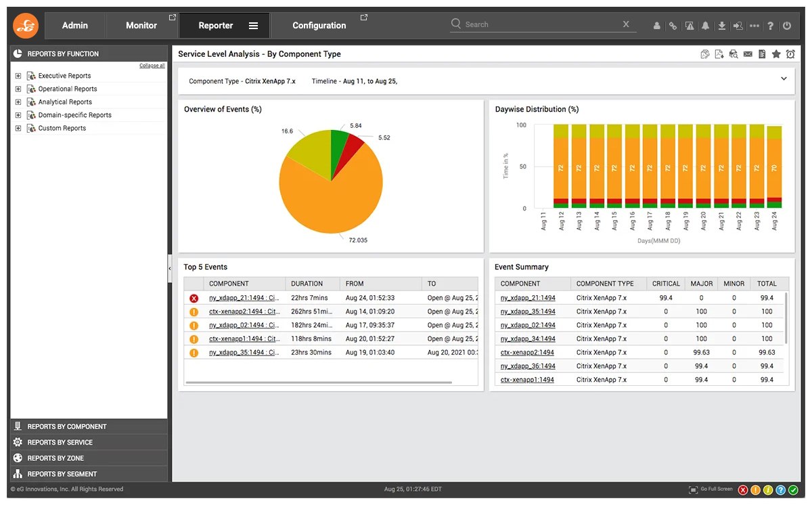
Task: Expand the Executive Reports tree node
Action: 18,76
